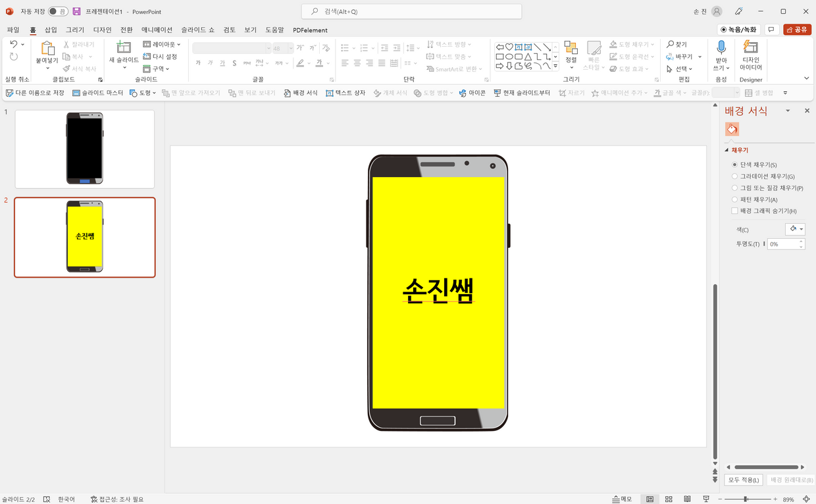Screen dimensions: 816x504
Task: Insert Text Box (텍스트 상자) from toolbar
Action: click(346, 93)
